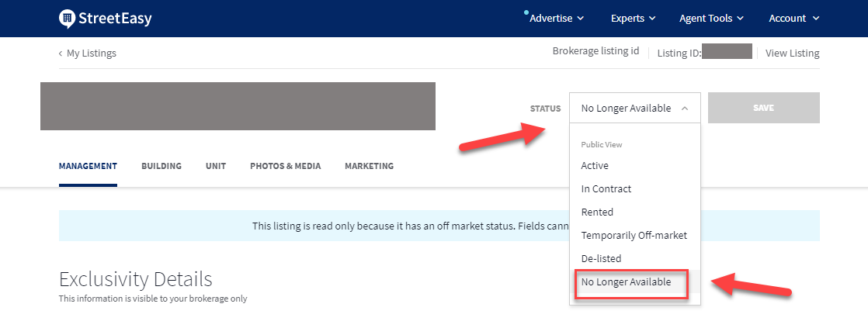This screenshot has height=328, width=868.
Task: Switch to the Building tab
Action: coord(161,166)
